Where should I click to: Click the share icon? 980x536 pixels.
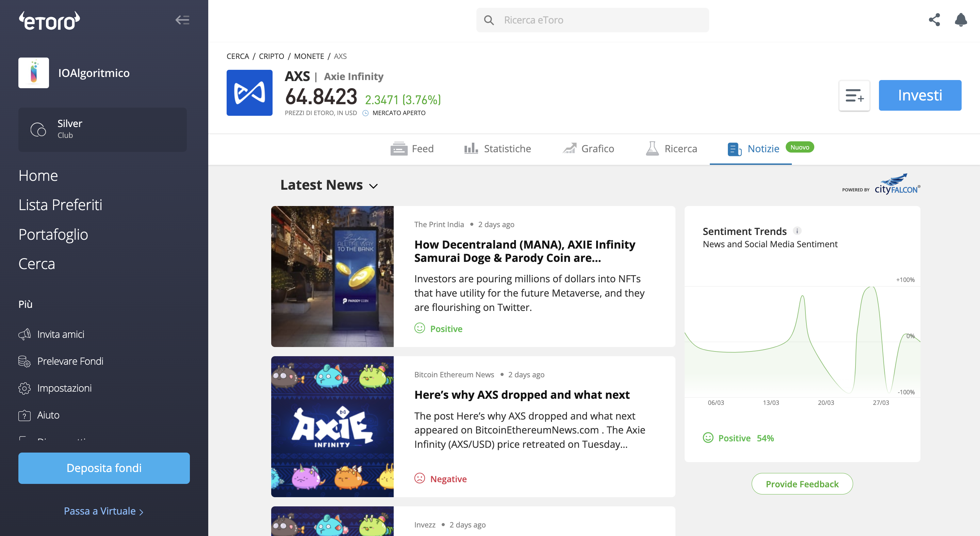pyautogui.click(x=934, y=20)
